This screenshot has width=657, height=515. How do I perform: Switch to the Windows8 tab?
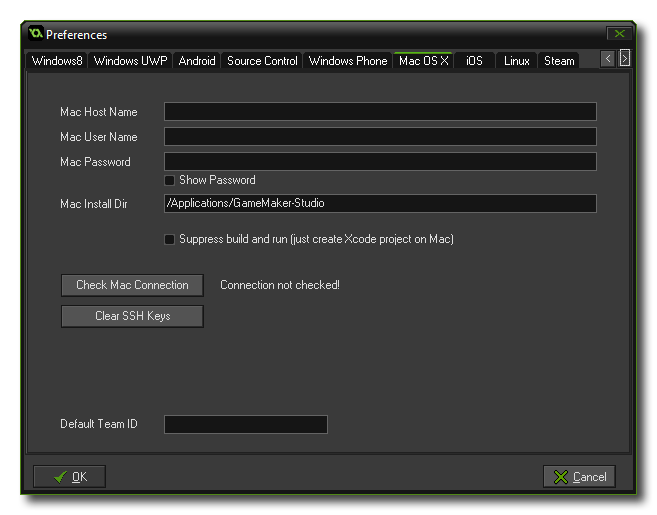pyautogui.click(x=57, y=61)
